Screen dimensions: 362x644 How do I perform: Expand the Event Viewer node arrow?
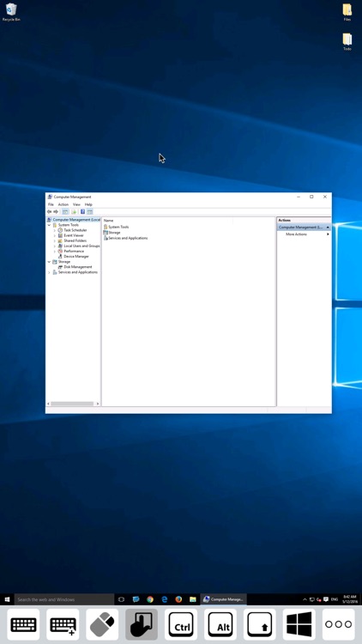(55, 236)
